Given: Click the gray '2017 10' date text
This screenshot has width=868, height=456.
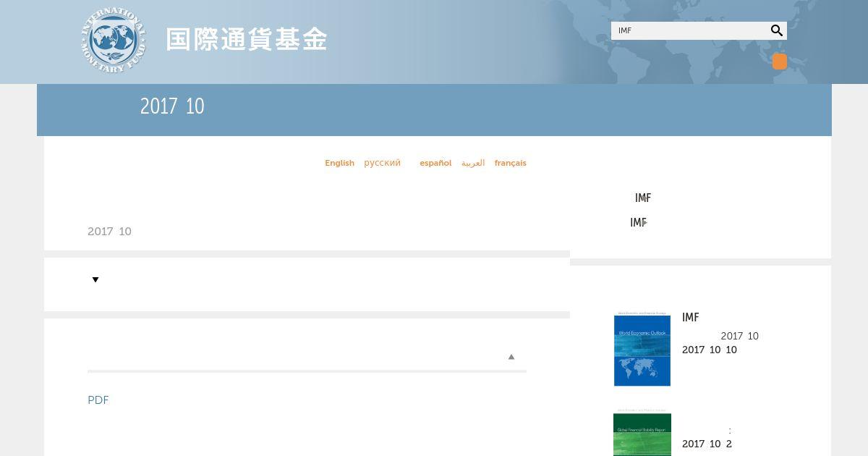Looking at the screenshot, I should coord(109,232).
